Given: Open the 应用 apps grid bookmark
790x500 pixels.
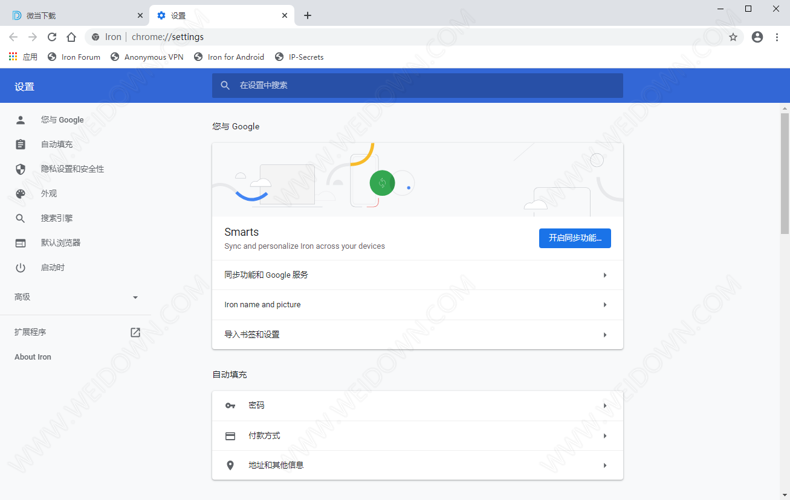Looking at the screenshot, I should click(x=23, y=57).
